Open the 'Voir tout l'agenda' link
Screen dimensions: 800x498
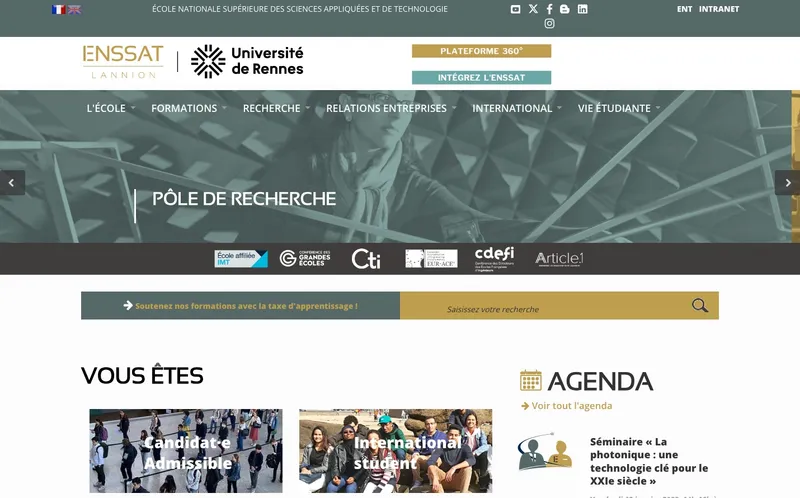click(571, 406)
